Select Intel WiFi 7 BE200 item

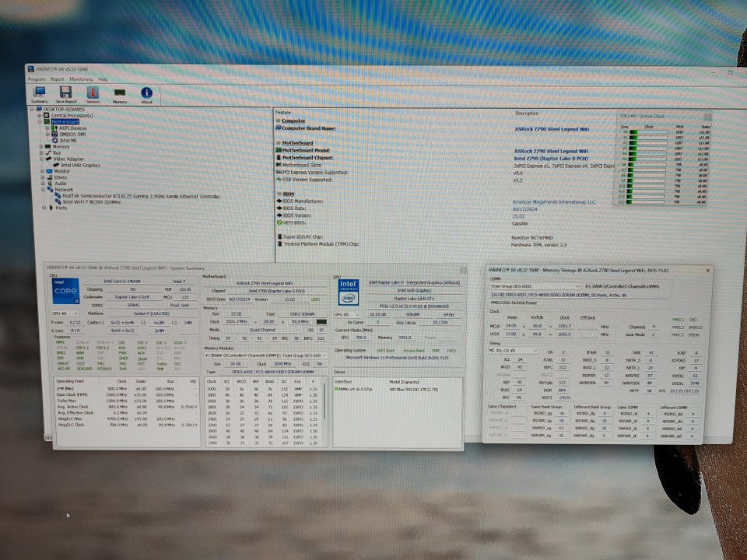coord(92,202)
